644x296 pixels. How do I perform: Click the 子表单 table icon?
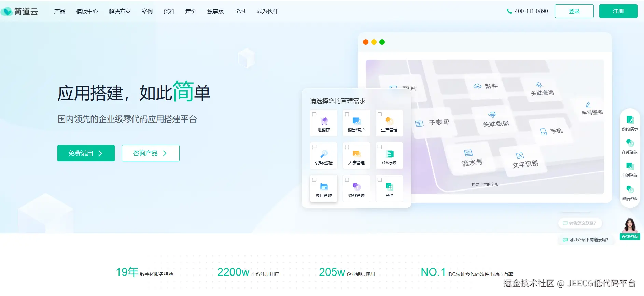[419, 124]
